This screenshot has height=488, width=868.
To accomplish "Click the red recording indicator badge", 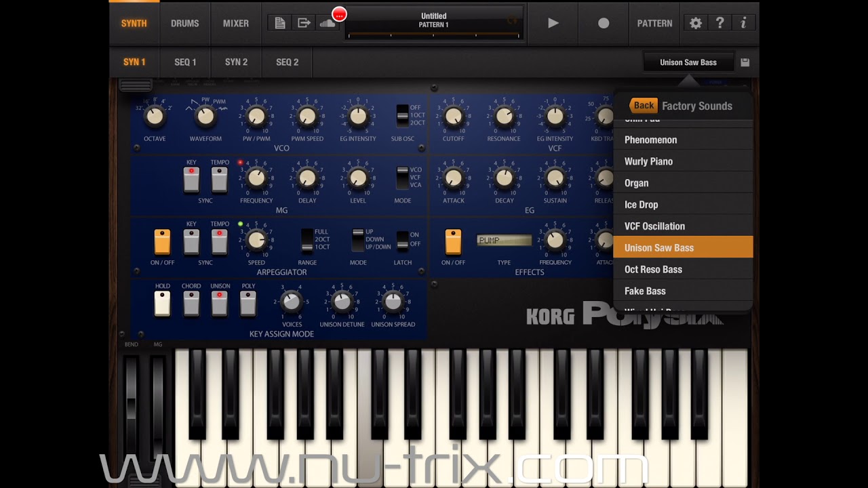I will tap(339, 14).
